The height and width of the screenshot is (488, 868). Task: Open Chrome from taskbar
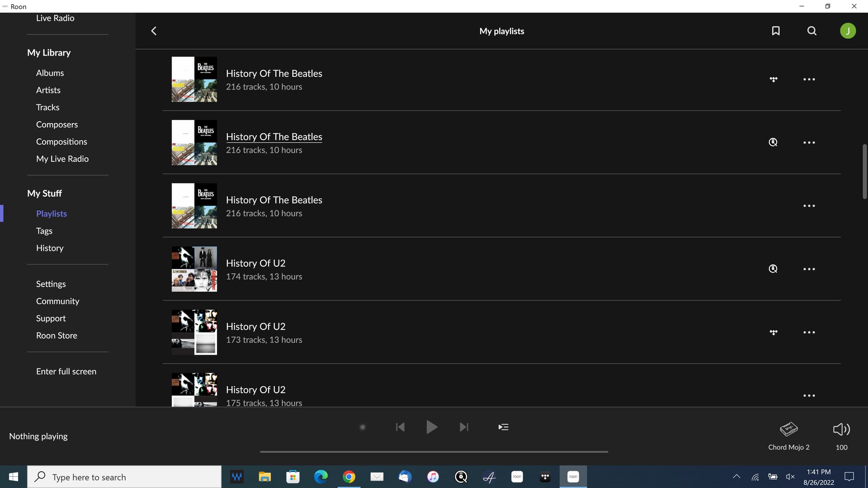349,477
